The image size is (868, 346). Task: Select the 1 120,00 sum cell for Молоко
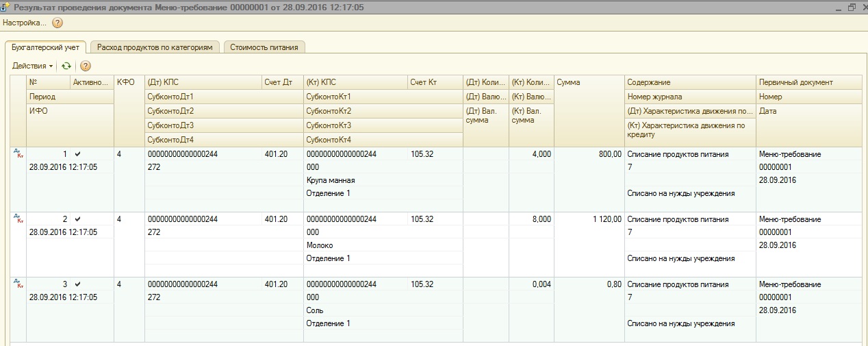[588, 219]
